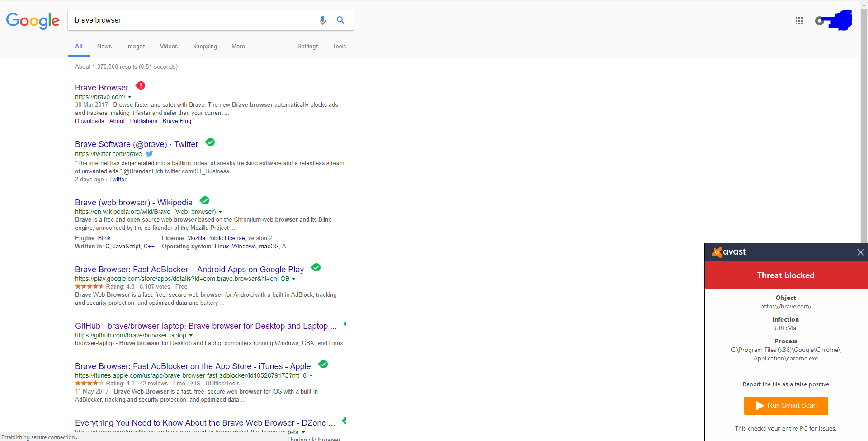Click red Avast warning badge beside Brave Browser

point(141,85)
